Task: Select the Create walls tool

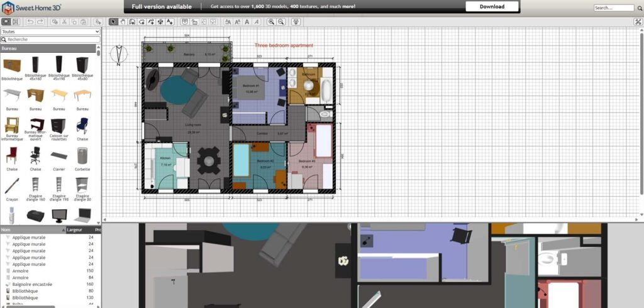Action: tap(132, 22)
